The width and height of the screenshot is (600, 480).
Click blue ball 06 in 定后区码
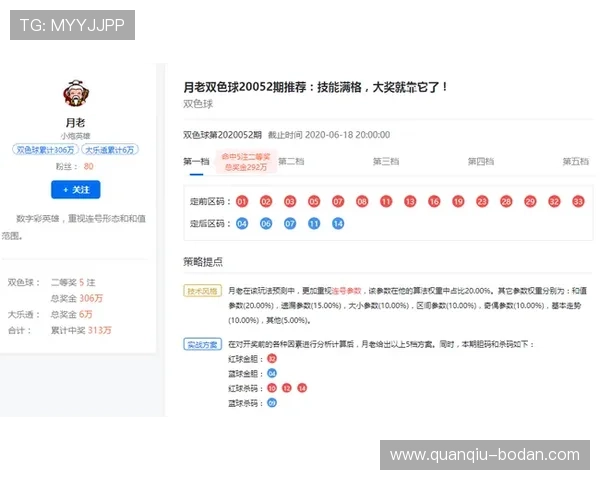click(266, 224)
